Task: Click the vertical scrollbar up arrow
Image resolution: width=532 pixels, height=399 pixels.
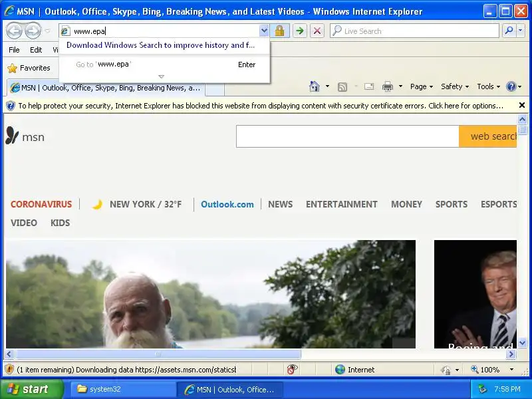Action: (522, 120)
